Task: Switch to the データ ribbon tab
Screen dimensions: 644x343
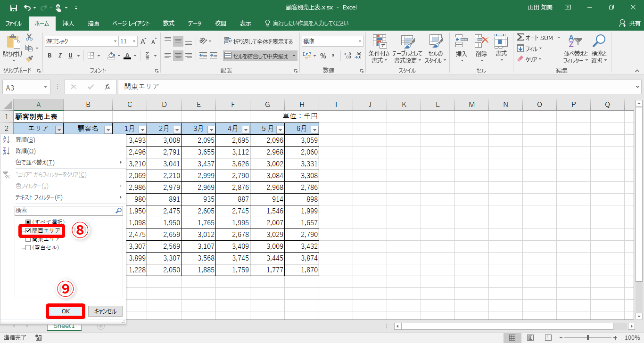Action: pyautogui.click(x=195, y=23)
